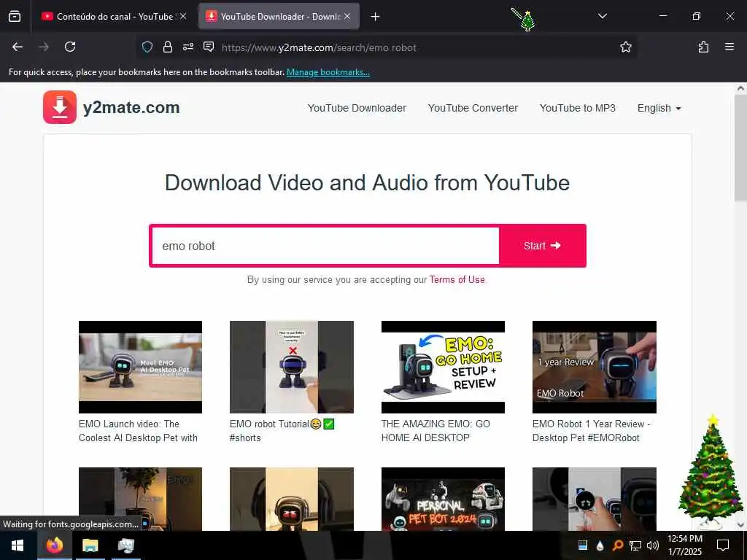Viewport: 747px width, 560px height.
Task: Open a new browser tab
Action: [375, 17]
